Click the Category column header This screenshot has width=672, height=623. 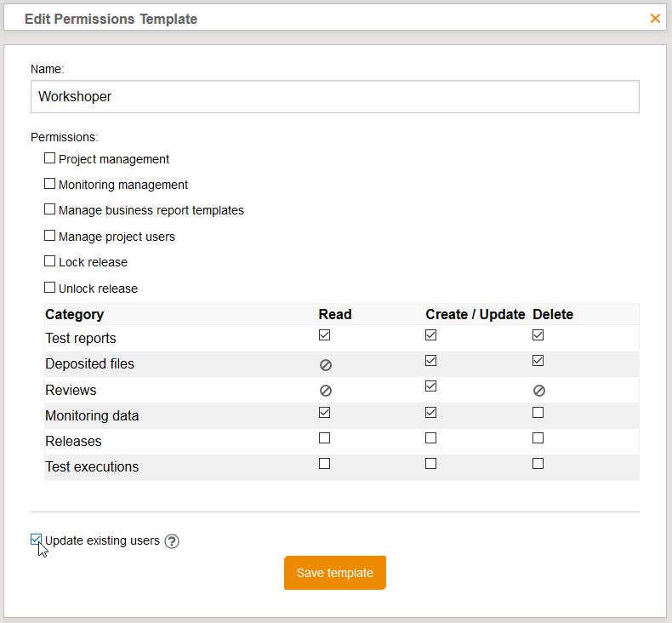click(x=75, y=314)
